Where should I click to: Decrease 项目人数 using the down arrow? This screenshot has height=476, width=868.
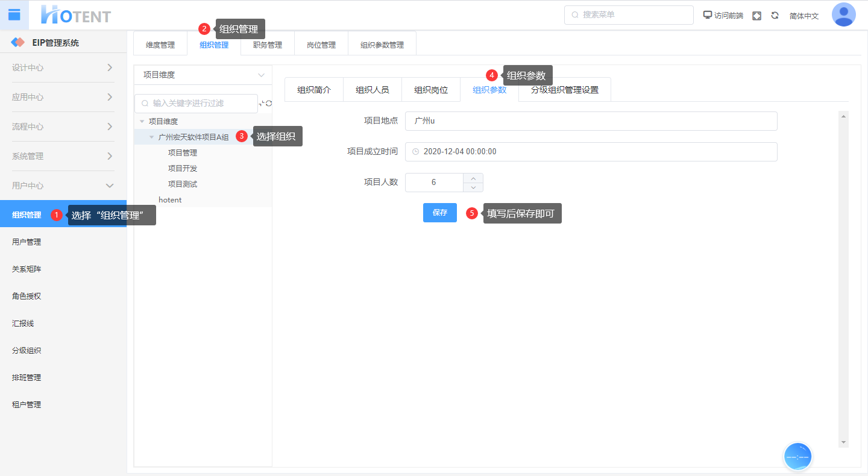point(473,187)
